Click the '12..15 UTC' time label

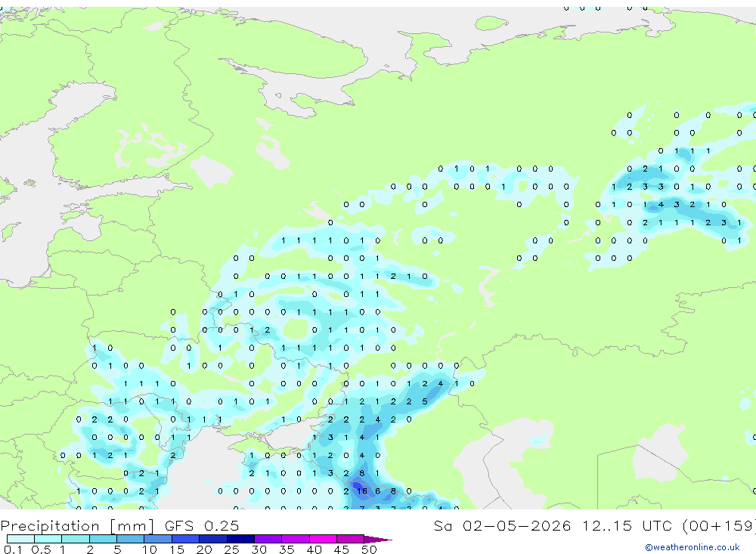coord(627,525)
